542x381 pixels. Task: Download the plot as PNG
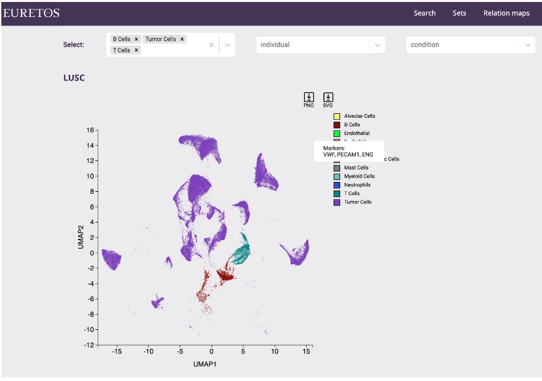[309, 99]
